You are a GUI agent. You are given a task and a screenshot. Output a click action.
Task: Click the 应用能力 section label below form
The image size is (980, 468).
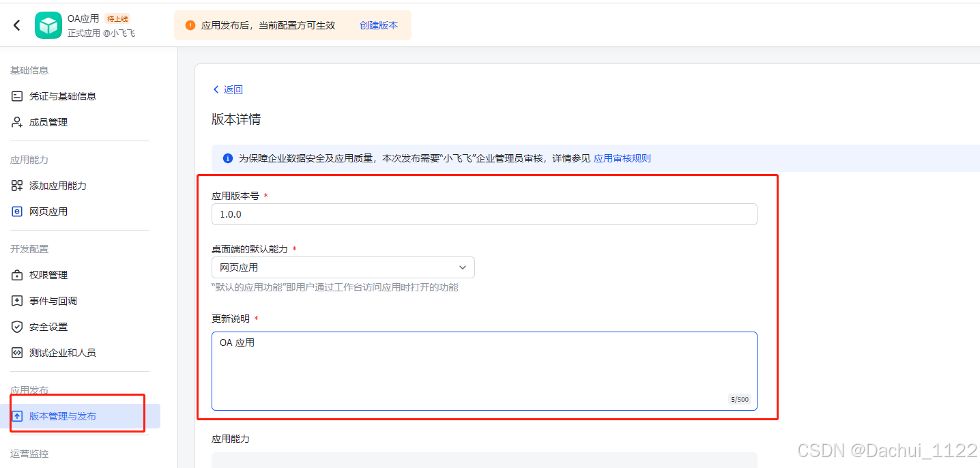231,439
